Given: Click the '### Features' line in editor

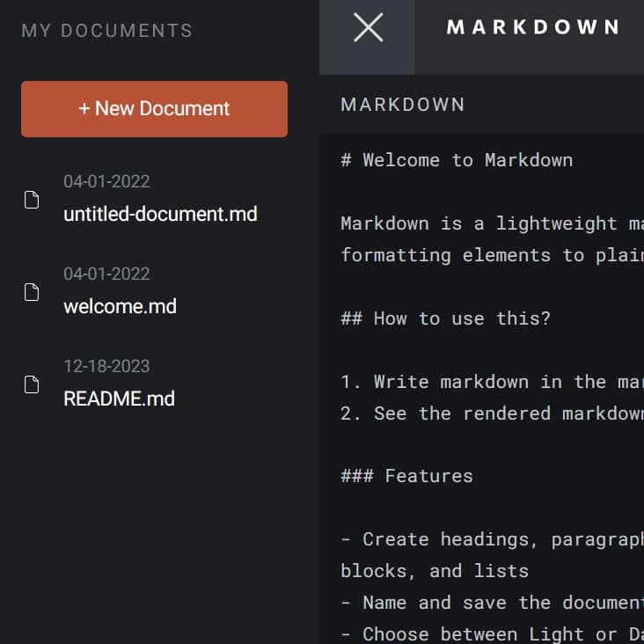Looking at the screenshot, I should tap(407, 476).
